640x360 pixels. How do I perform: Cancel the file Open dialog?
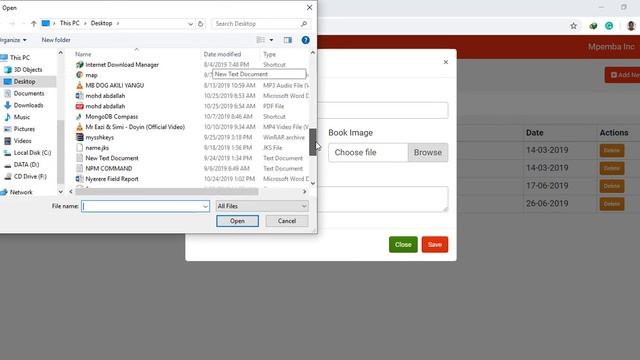point(287,221)
